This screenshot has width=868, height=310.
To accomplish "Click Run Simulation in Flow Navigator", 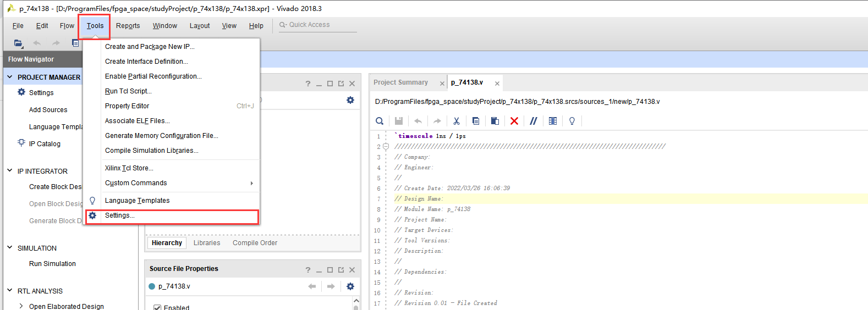I will click(x=52, y=264).
